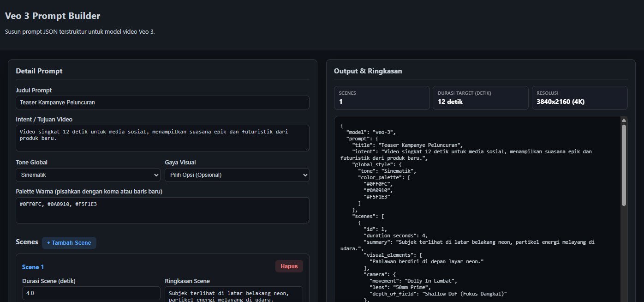
Task: Click the "Gaya Visual" label
Action: click(x=180, y=162)
